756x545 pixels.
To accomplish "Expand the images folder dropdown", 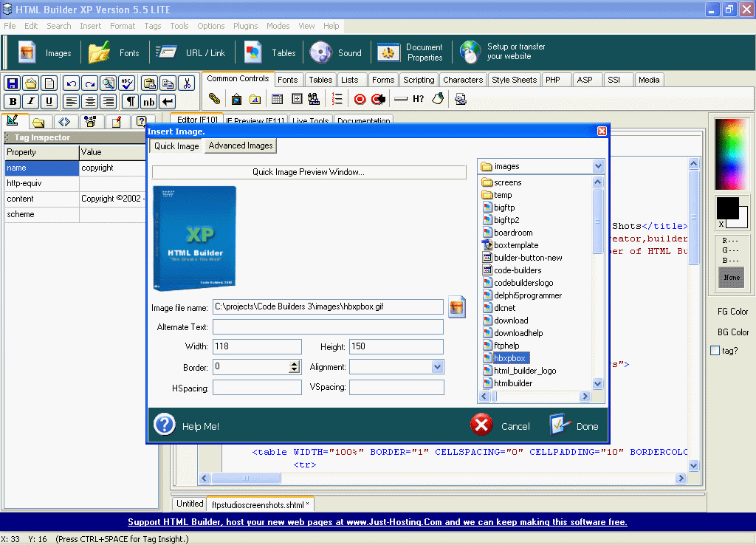I will pyautogui.click(x=598, y=166).
